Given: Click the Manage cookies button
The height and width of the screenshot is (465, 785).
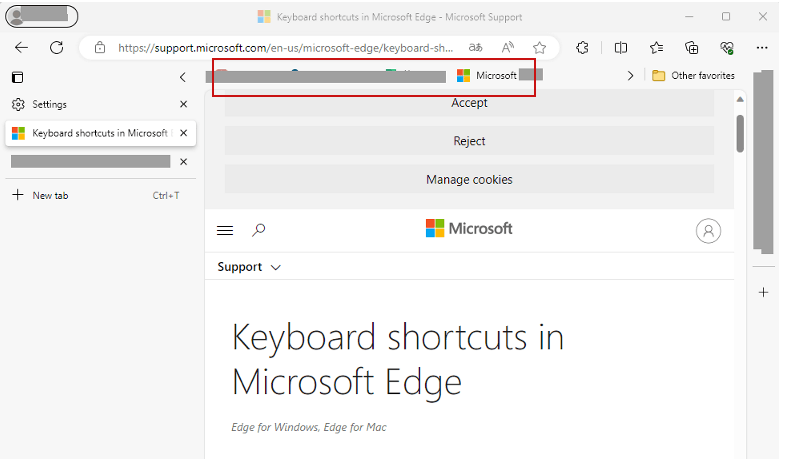Looking at the screenshot, I should [x=469, y=180].
